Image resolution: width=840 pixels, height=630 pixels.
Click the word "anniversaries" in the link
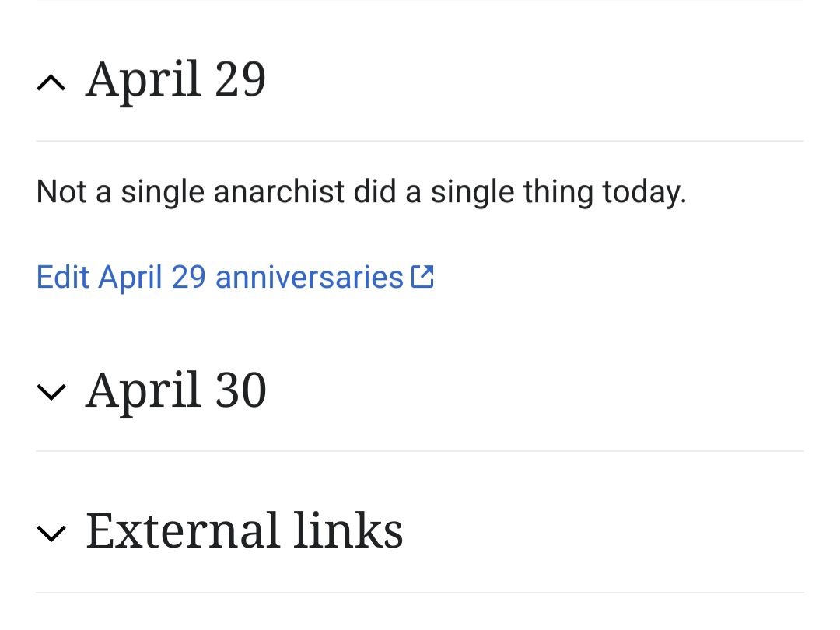309,277
